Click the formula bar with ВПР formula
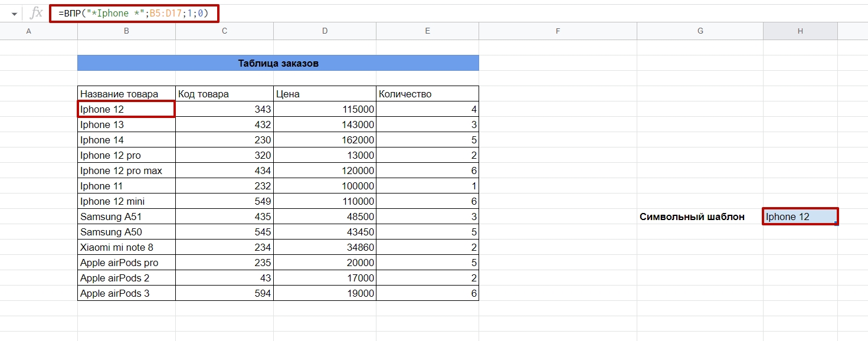This screenshot has height=341, width=868. (x=134, y=13)
